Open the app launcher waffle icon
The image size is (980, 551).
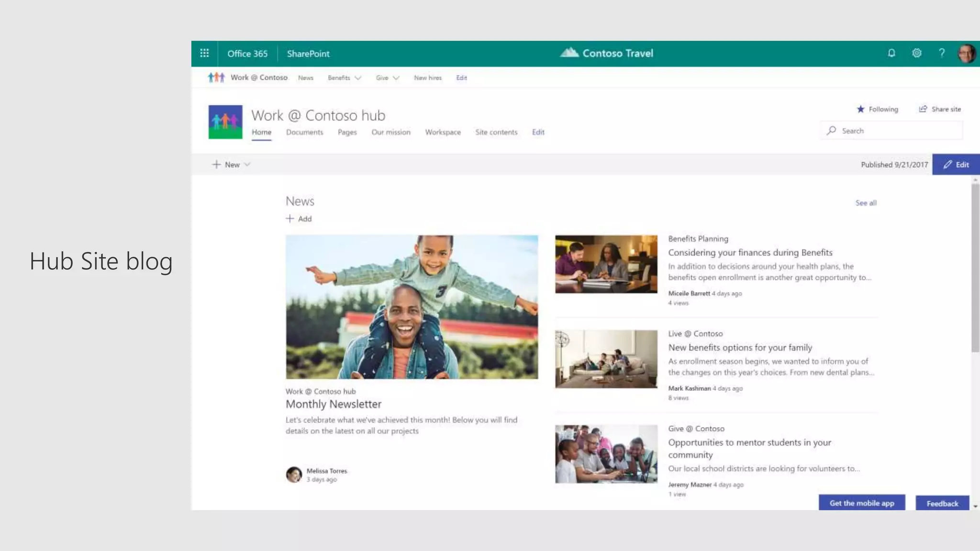[x=204, y=53]
